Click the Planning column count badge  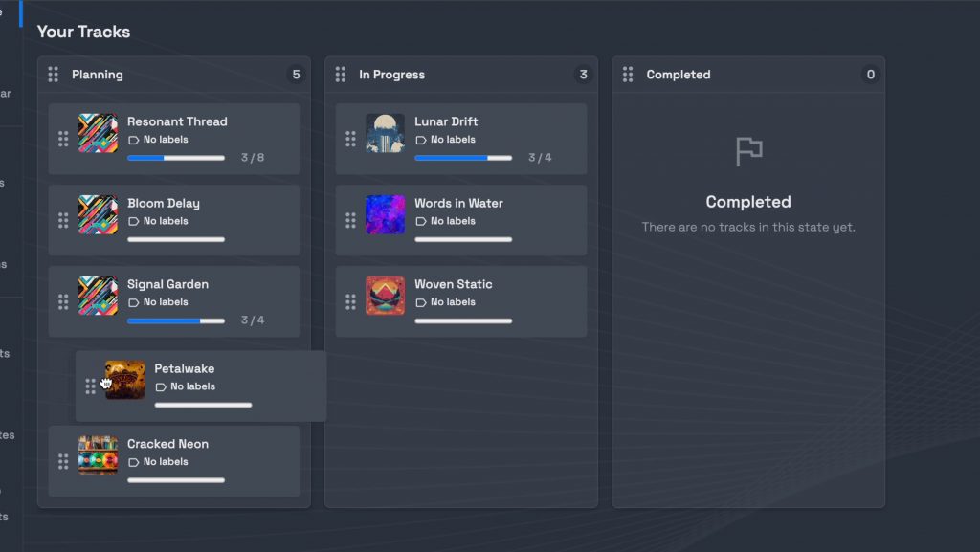(x=296, y=75)
